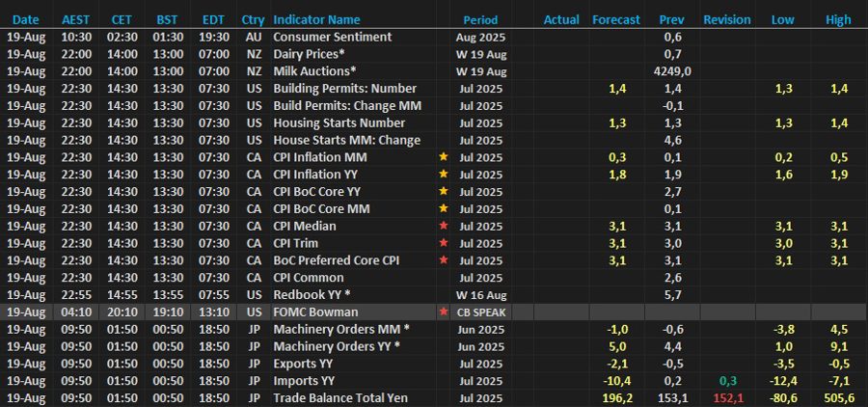Click the red star on FOMC Bowman row
The width and height of the screenshot is (868, 407).
point(444,312)
